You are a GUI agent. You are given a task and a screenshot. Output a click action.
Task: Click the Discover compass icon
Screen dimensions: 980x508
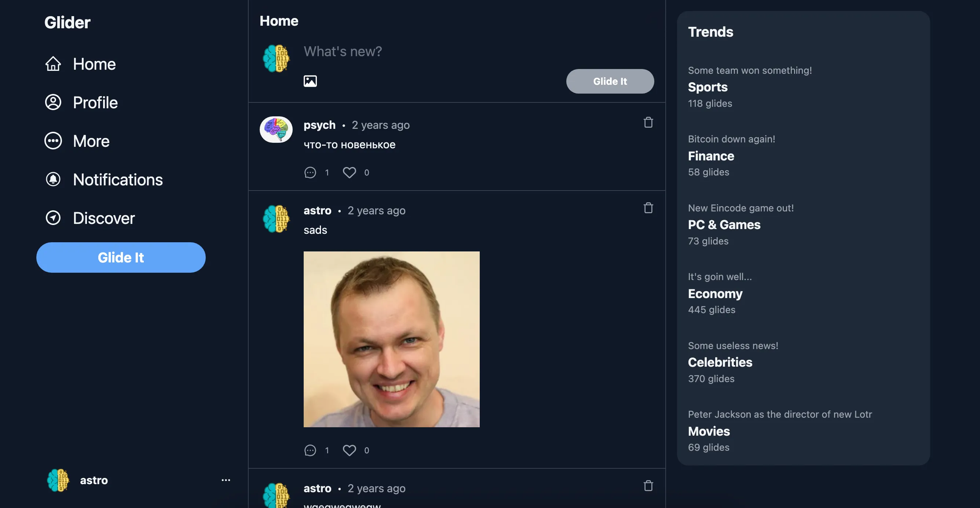tap(53, 218)
